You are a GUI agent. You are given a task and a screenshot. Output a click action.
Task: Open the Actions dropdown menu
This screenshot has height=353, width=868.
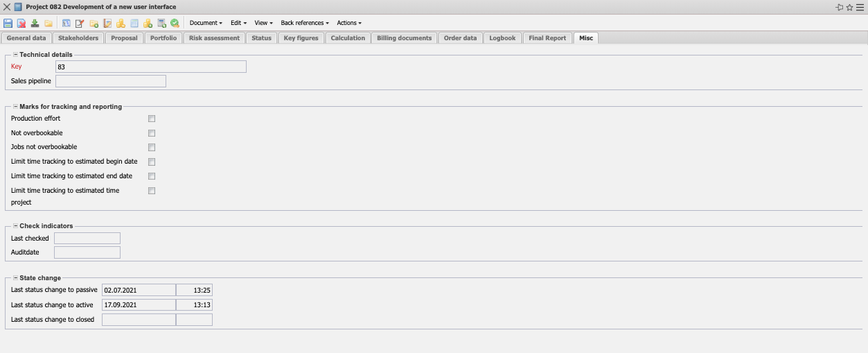[x=349, y=23]
